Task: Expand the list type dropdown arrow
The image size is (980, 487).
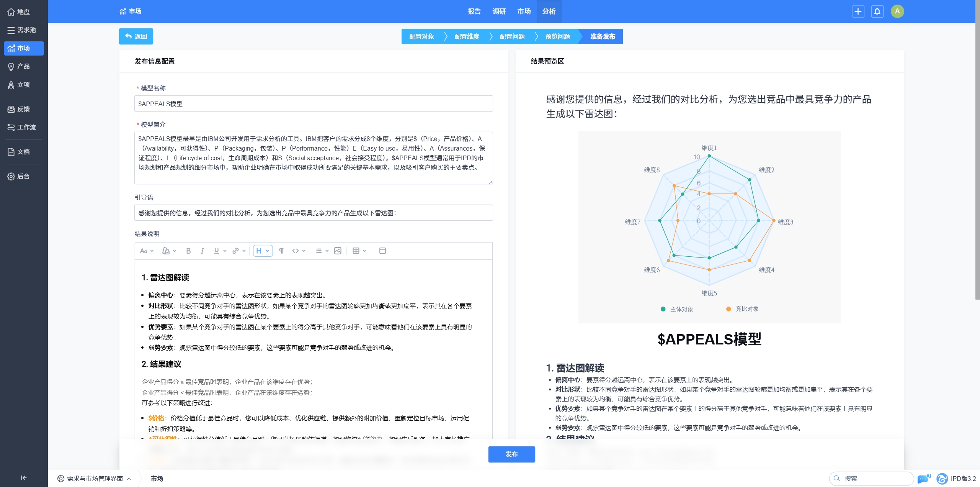Action: [x=327, y=251]
